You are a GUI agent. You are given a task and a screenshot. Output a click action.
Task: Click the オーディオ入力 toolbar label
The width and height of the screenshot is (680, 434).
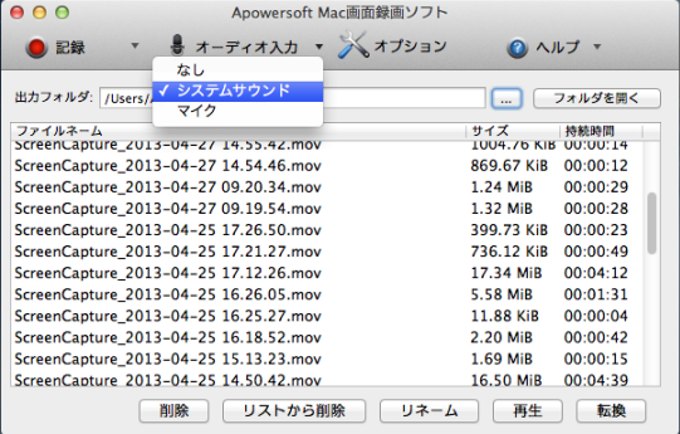247,47
